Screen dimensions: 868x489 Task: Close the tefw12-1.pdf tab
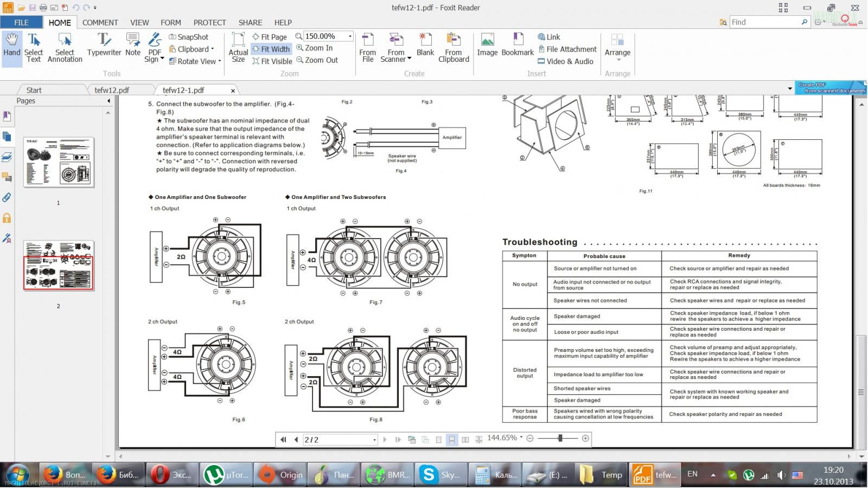(233, 91)
